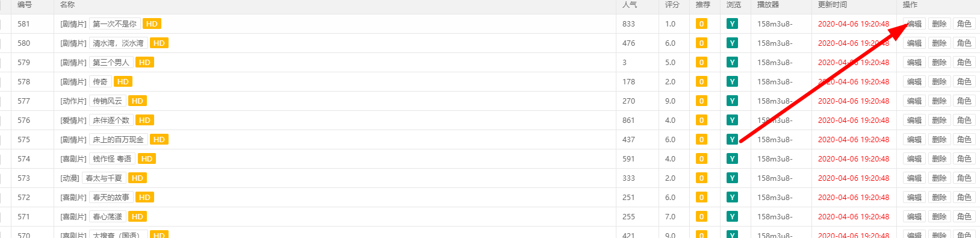This screenshot has height=238, width=980.
Task: Toggle the orange recommend badge for row 577
Action: pos(701,101)
